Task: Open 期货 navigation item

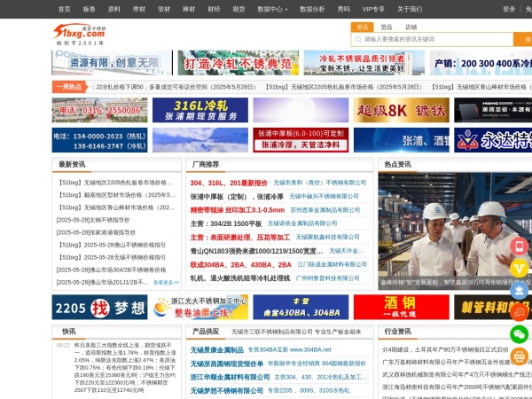Action: (x=239, y=9)
